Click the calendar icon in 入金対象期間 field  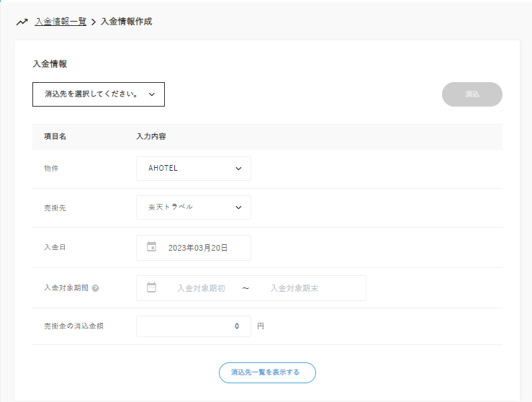tap(152, 287)
